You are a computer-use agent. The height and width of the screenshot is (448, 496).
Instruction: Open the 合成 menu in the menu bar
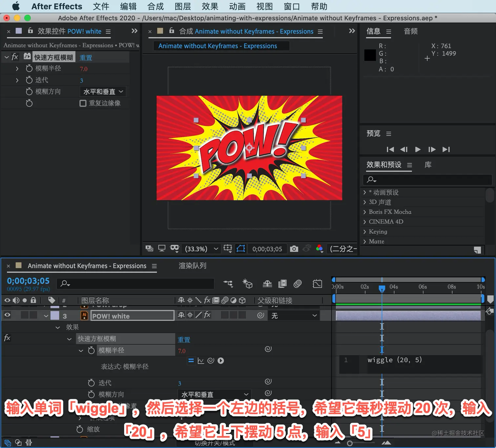pyautogui.click(x=155, y=6)
